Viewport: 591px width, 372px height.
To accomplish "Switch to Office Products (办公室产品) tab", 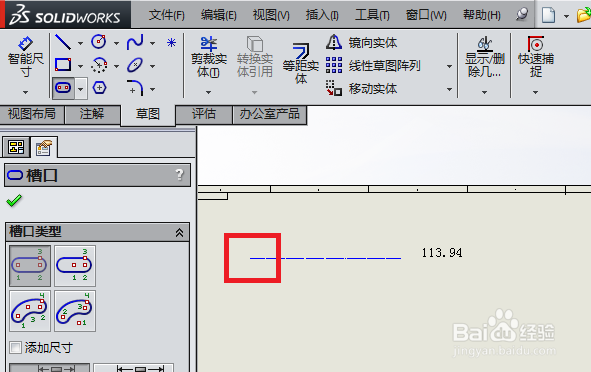I will point(269,114).
